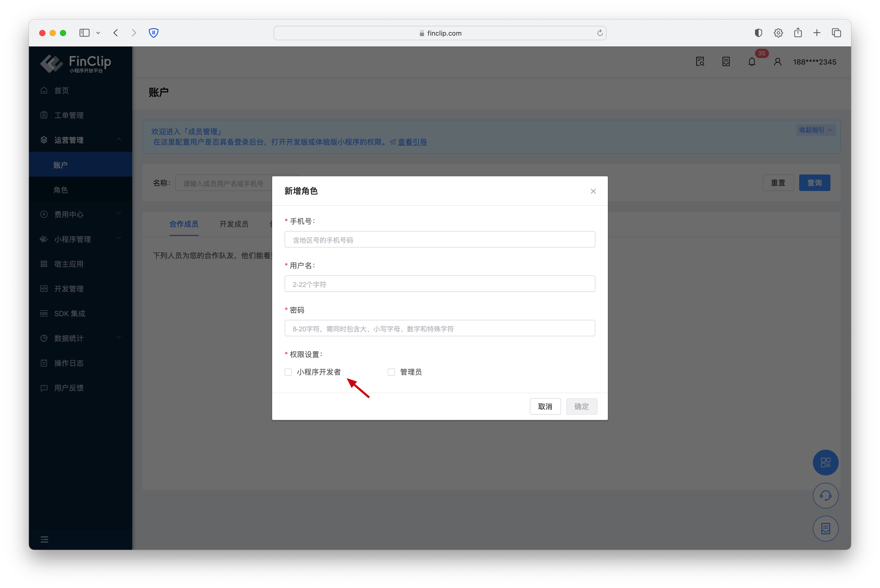Check the 小程序开发者 permission box
Screen dimensions: 880x588
288,372
